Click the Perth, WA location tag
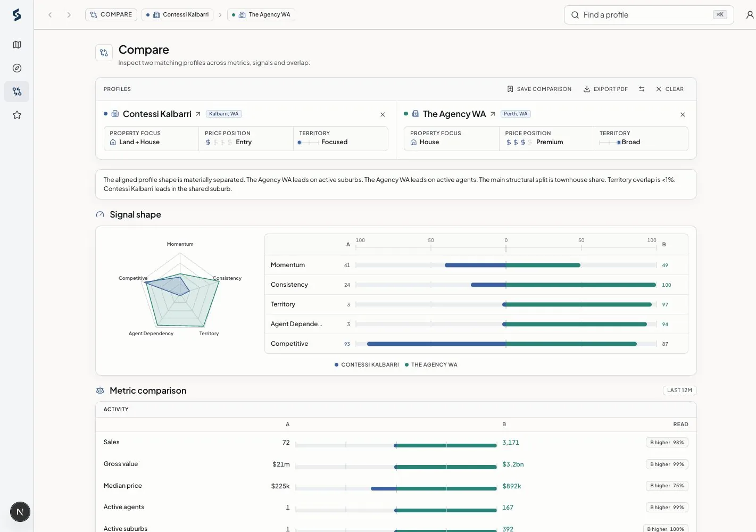Viewport: 756px width, 532px height. (x=516, y=114)
